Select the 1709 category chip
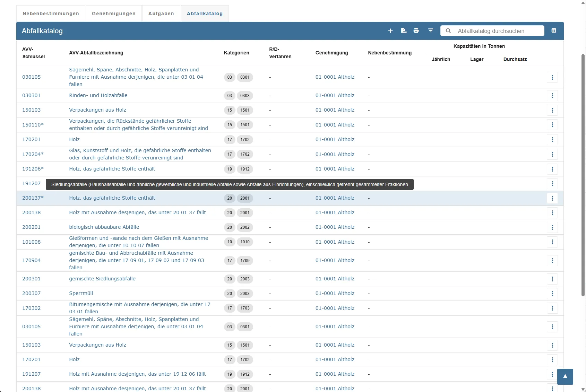586x392 pixels. point(245,261)
